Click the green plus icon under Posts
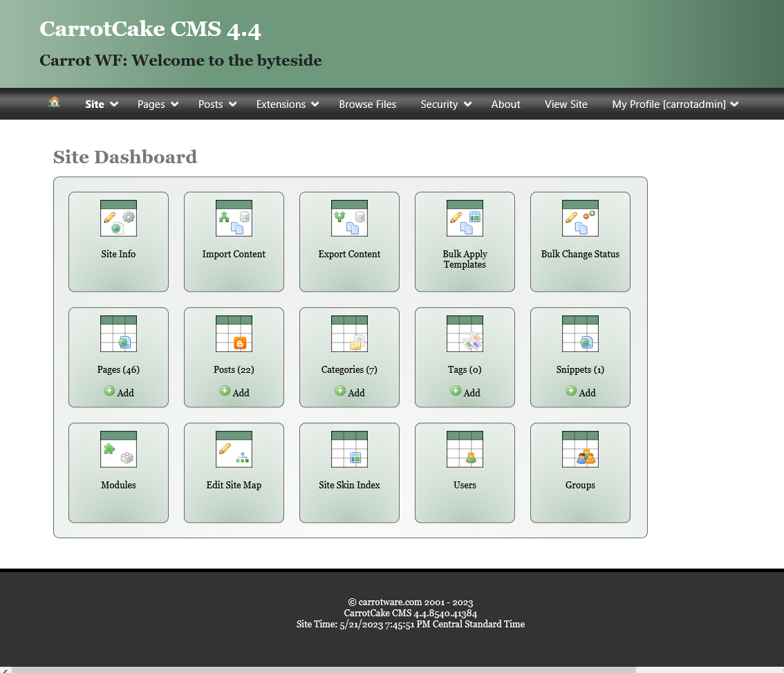Screen dimensions: 784x673 [x=225, y=391]
